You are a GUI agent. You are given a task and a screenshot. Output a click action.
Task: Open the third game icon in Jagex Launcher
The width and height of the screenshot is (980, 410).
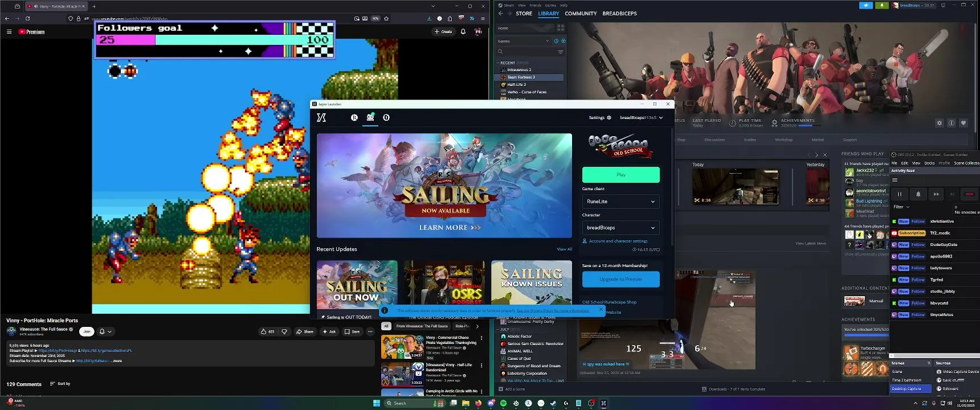(x=386, y=117)
